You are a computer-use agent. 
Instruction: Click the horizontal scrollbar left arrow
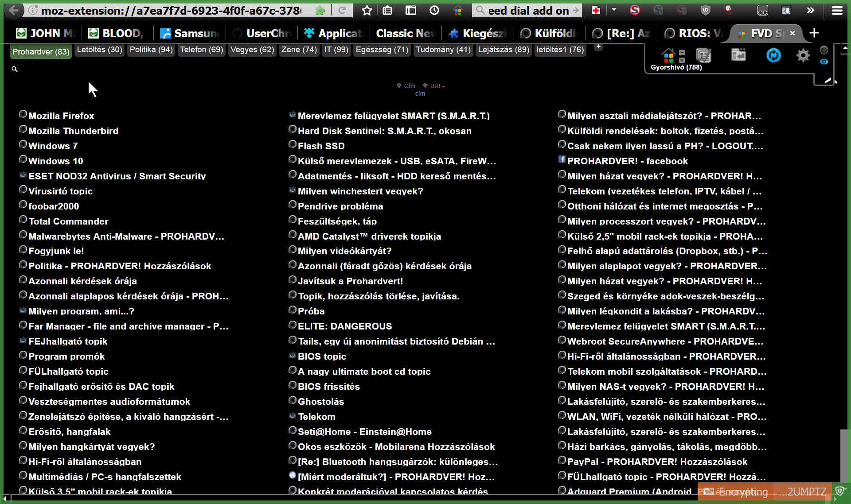[5, 499]
